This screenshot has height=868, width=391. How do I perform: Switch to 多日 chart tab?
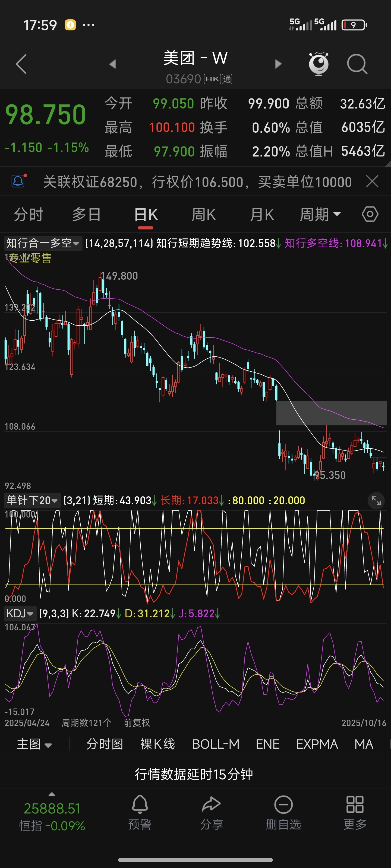(x=87, y=214)
